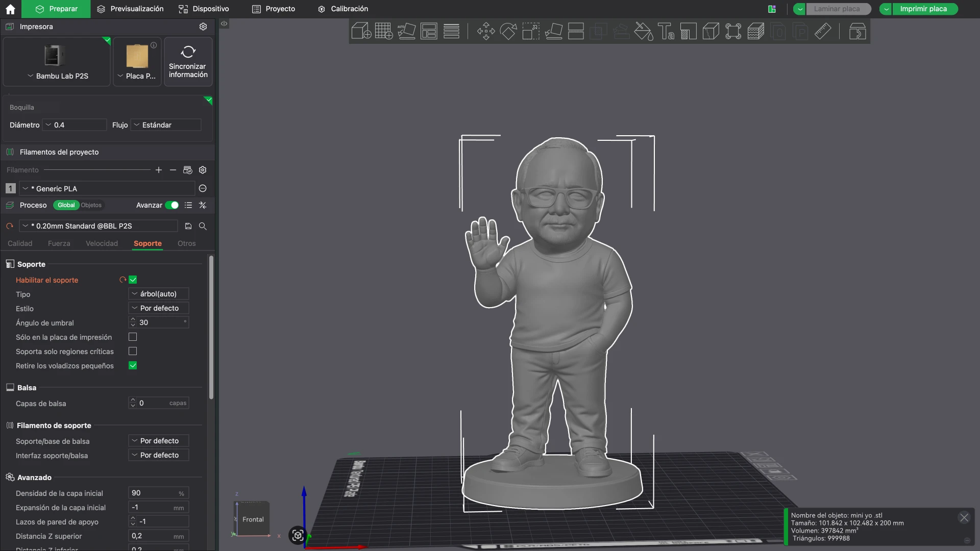Image resolution: width=980 pixels, height=551 pixels.
Task: Open filament settings gear icon
Action: (x=203, y=170)
